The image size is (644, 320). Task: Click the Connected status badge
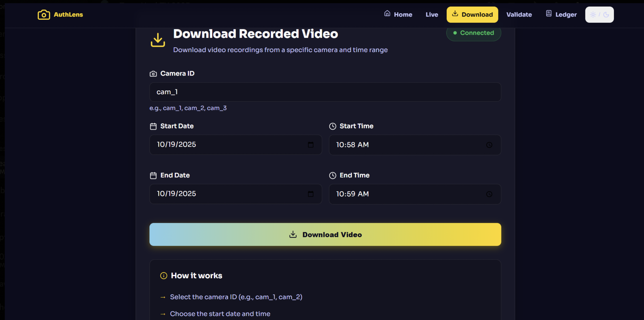point(473,33)
